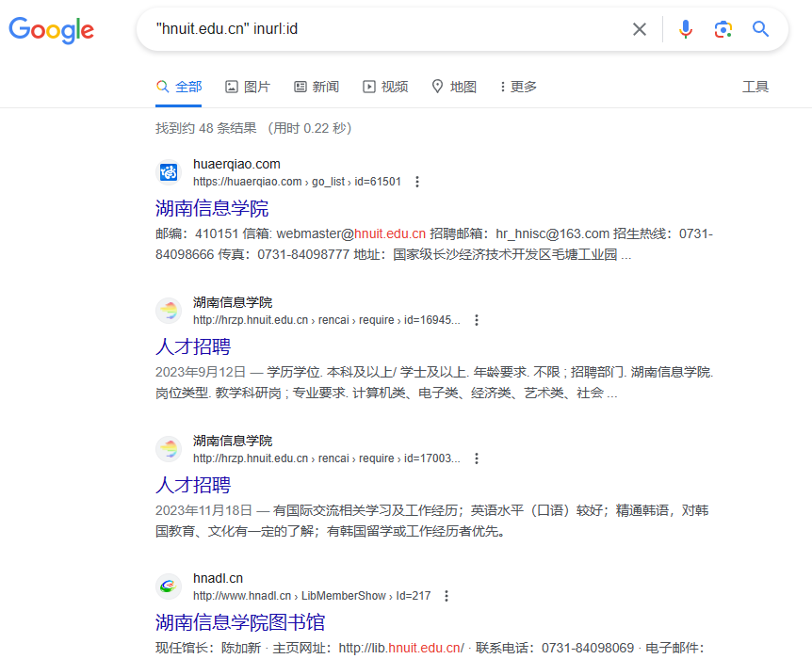Click the search query input field
The height and width of the screenshot is (659, 812).
pyautogui.click(x=383, y=29)
